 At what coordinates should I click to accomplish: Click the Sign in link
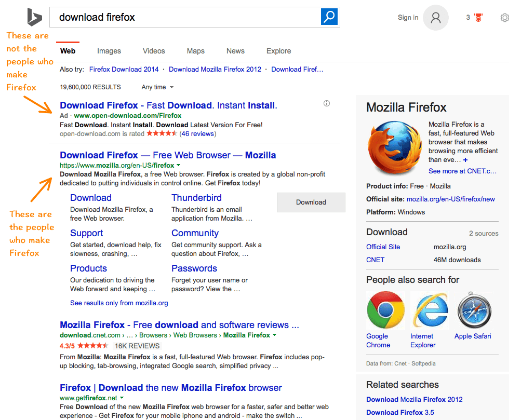(408, 17)
